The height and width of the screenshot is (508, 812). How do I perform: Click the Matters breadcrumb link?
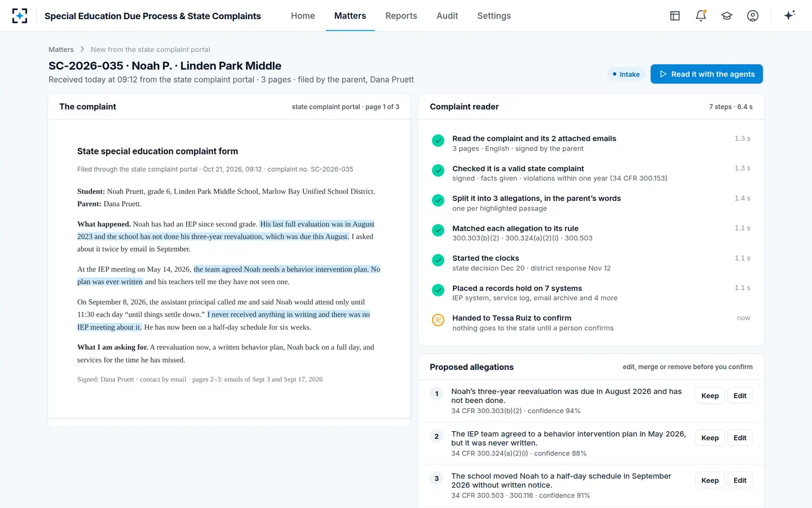61,50
